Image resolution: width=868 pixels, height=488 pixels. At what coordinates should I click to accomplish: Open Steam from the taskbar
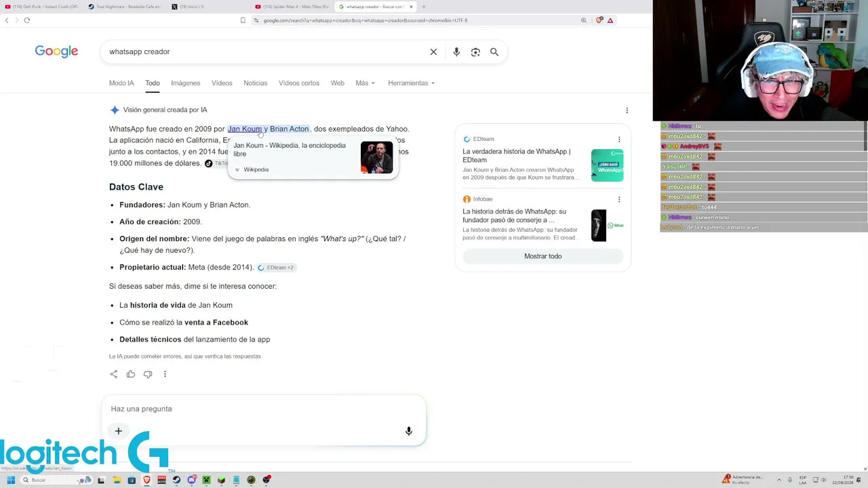176,480
